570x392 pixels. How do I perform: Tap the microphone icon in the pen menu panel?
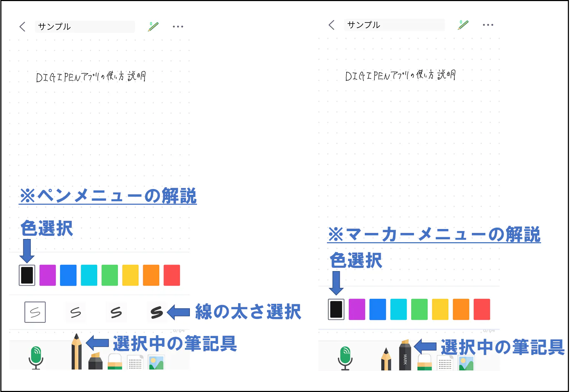(36, 357)
